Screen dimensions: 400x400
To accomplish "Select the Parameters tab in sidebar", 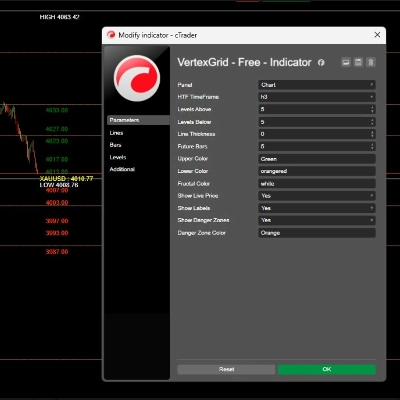I will point(138,120).
